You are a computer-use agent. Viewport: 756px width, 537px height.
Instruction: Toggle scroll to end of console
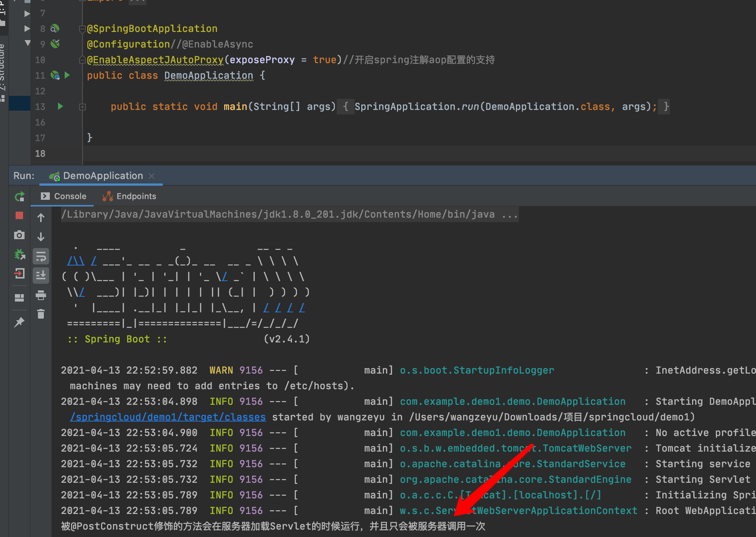click(41, 275)
